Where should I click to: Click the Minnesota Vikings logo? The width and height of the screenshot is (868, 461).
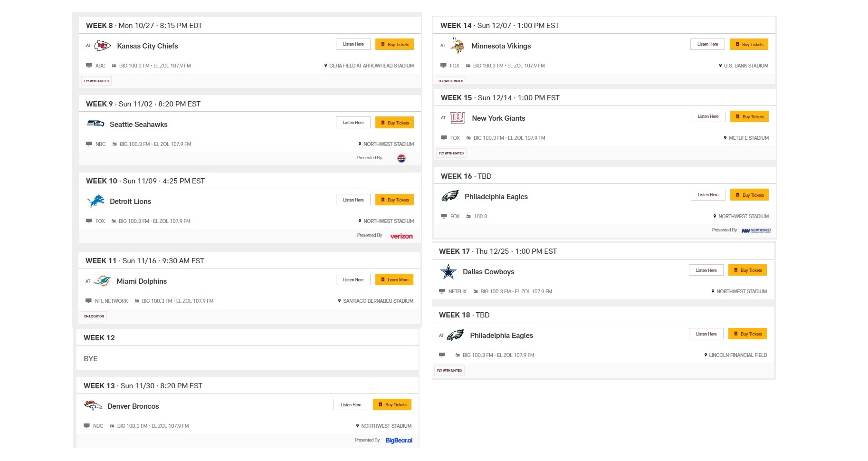click(x=457, y=46)
